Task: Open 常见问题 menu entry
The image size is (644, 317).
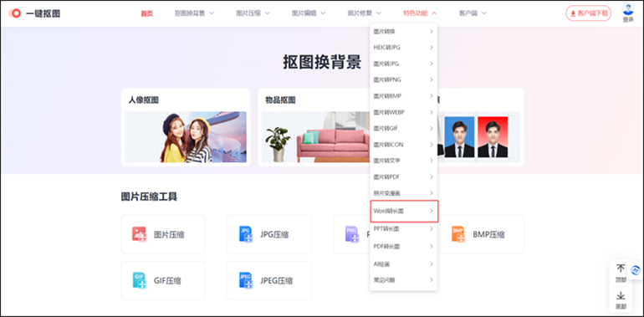Action: point(403,280)
